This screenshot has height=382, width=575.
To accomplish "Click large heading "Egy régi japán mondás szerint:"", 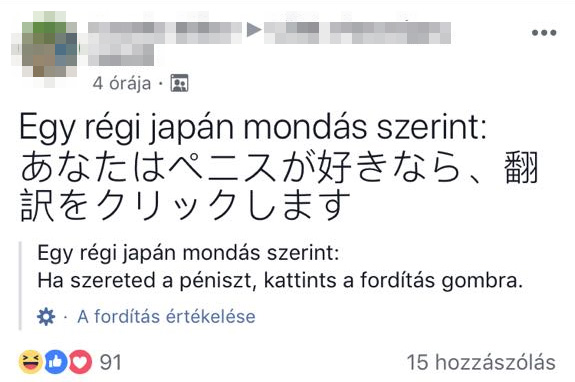I will point(253,128).
